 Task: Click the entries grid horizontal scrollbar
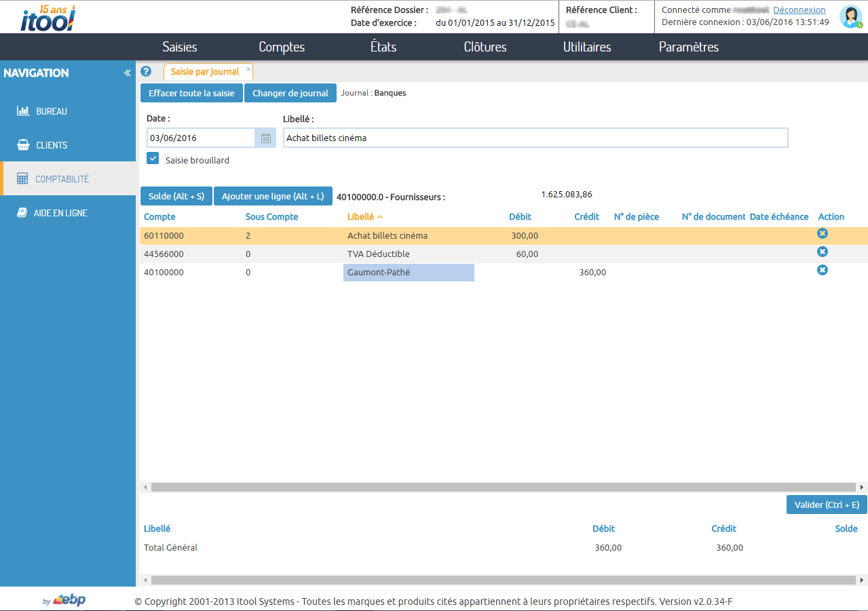(502, 487)
